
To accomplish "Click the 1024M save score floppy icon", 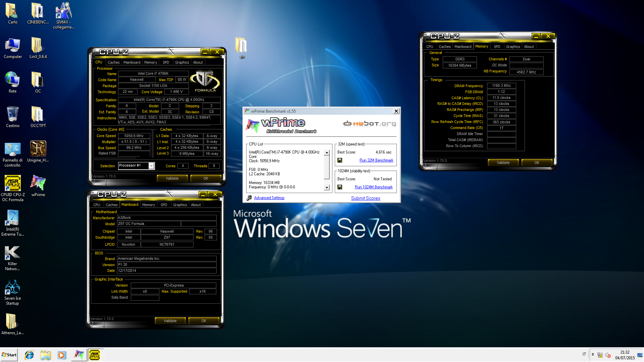I will pyautogui.click(x=340, y=187).
